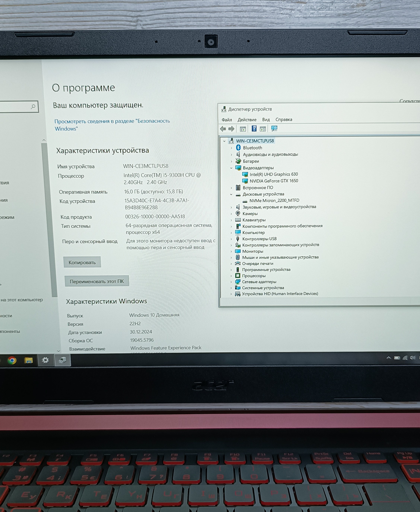The height and width of the screenshot is (512, 420).
Task: Click the Settings gear taskbar icon
Action: (45, 360)
